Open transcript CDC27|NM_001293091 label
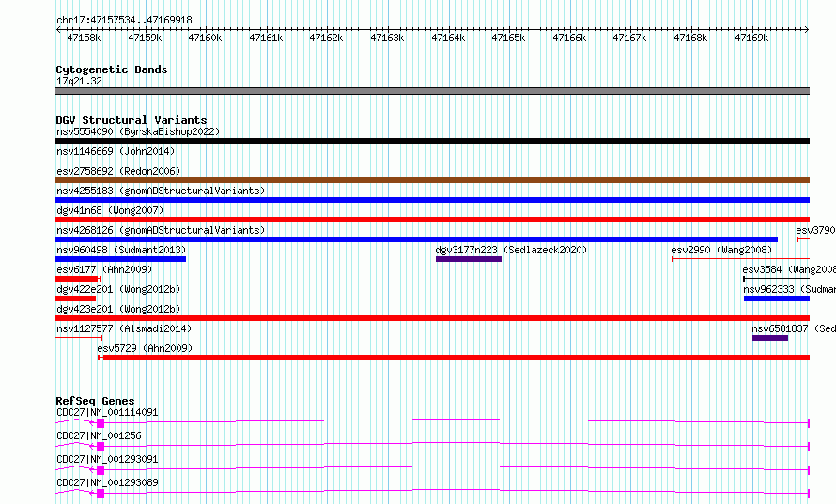The image size is (836, 504). pos(107,459)
